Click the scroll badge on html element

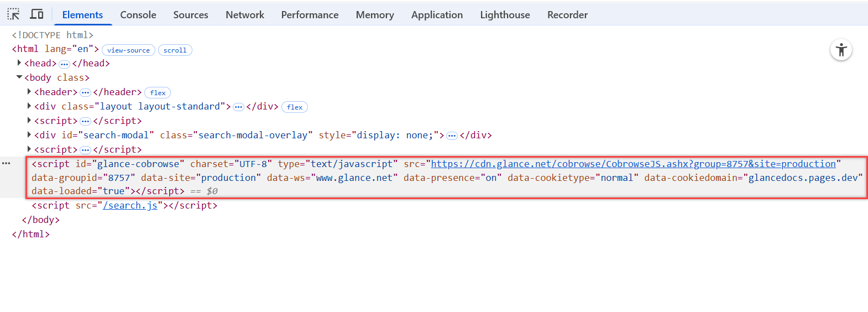tap(175, 50)
